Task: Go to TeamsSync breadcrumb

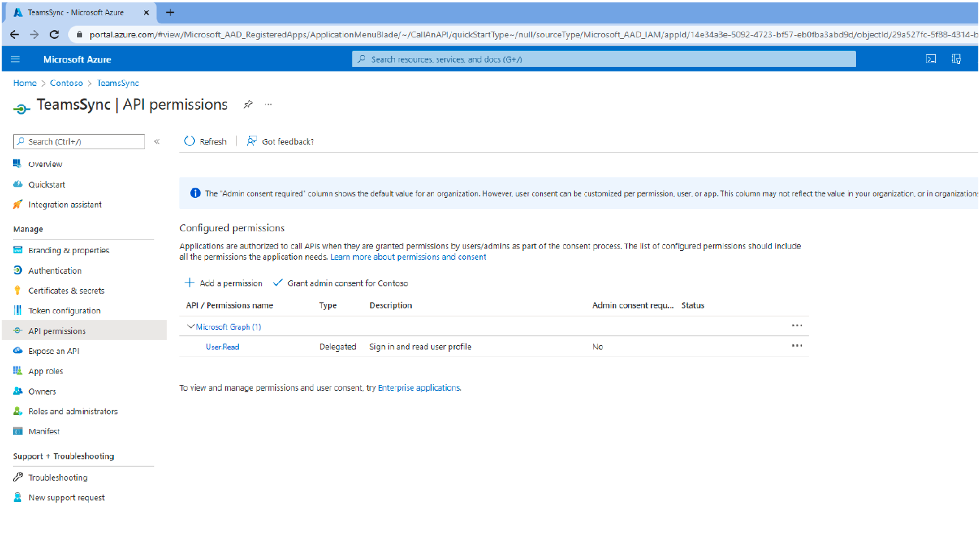Action: [118, 83]
